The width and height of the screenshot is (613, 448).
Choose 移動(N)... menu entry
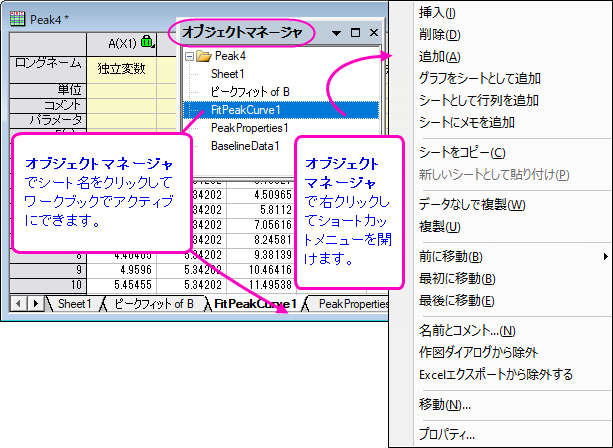coord(445,404)
